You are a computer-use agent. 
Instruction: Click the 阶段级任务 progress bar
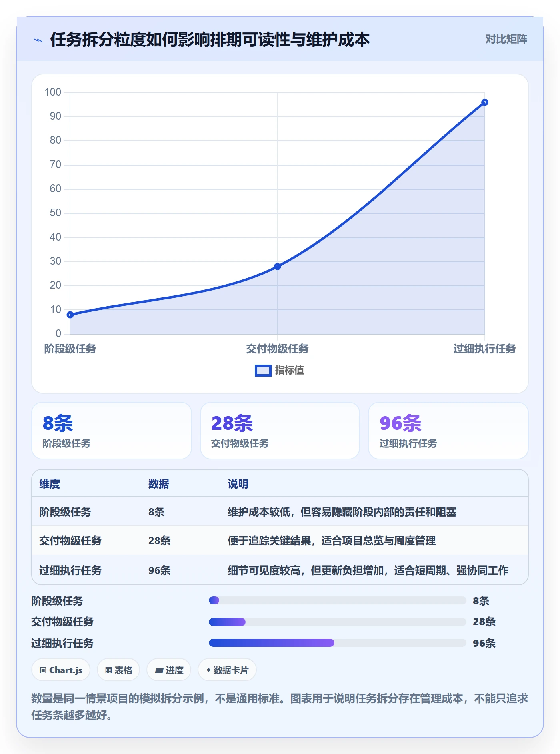pyautogui.click(x=337, y=600)
